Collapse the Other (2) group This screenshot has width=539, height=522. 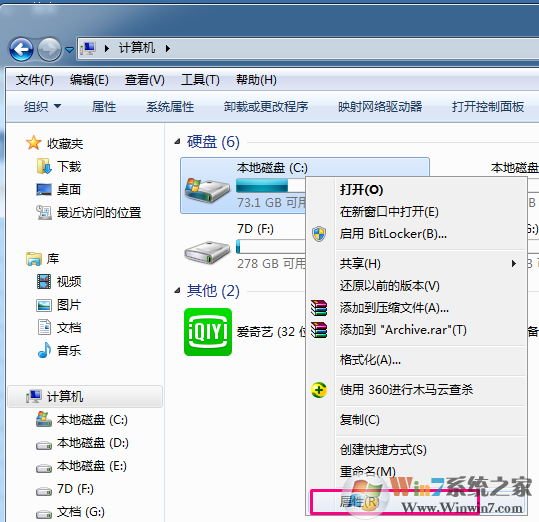coord(177,291)
